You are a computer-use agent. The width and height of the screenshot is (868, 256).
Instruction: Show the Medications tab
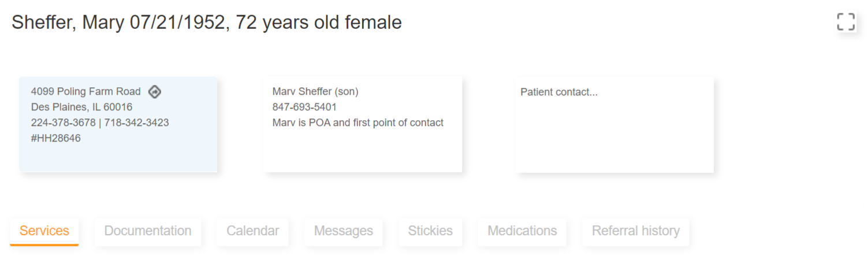click(x=522, y=231)
